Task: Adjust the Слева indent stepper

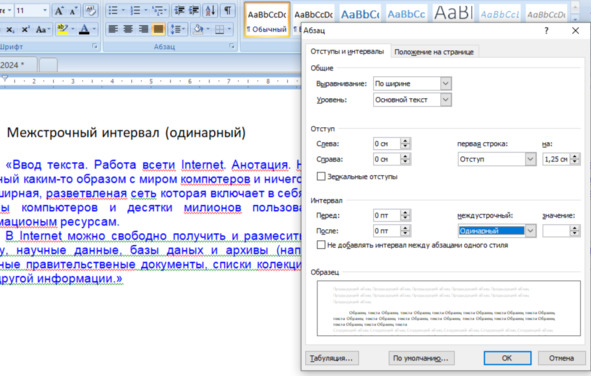Action: tap(405, 144)
